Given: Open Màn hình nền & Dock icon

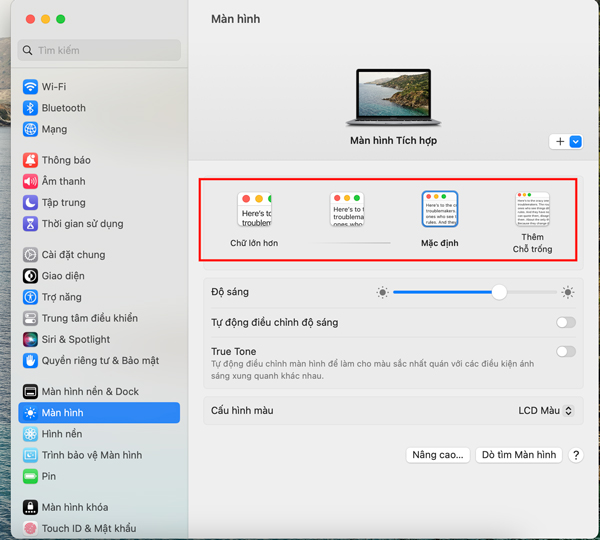Looking at the screenshot, I should click(30, 392).
